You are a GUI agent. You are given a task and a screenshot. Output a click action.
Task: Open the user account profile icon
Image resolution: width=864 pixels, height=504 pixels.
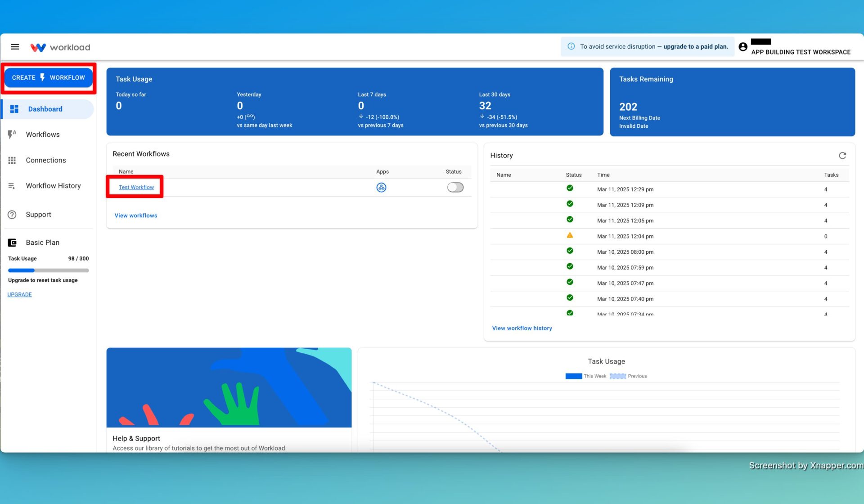click(742, 46)
